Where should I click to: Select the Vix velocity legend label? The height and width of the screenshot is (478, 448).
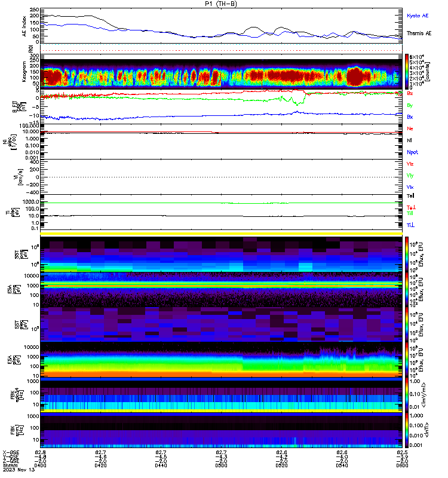click(410, 187)
